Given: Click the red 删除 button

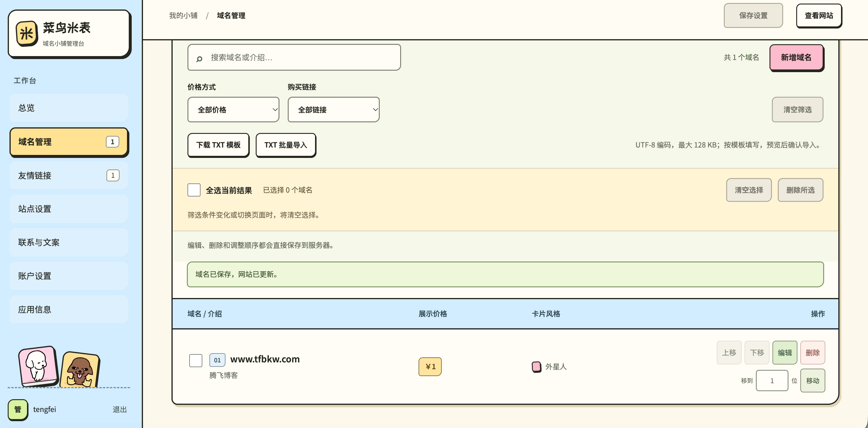Looking at the screenshot, I should tap(813, 353).
